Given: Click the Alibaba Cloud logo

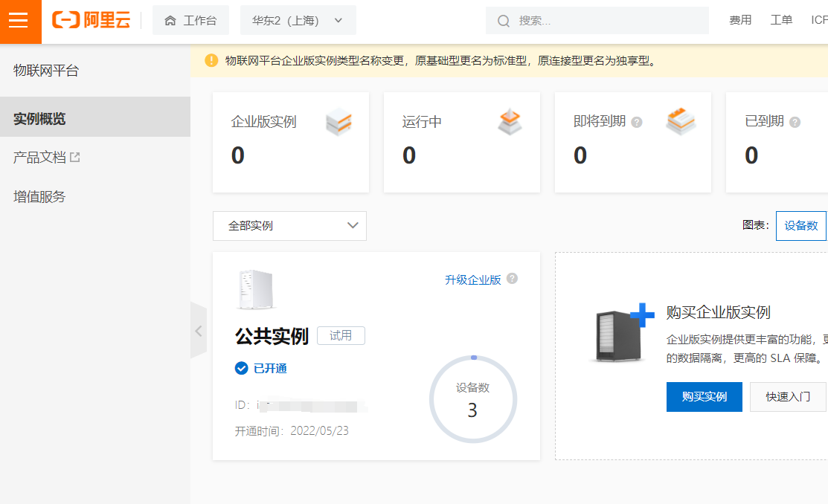Looking at the screenshot, I should [91, 21].
